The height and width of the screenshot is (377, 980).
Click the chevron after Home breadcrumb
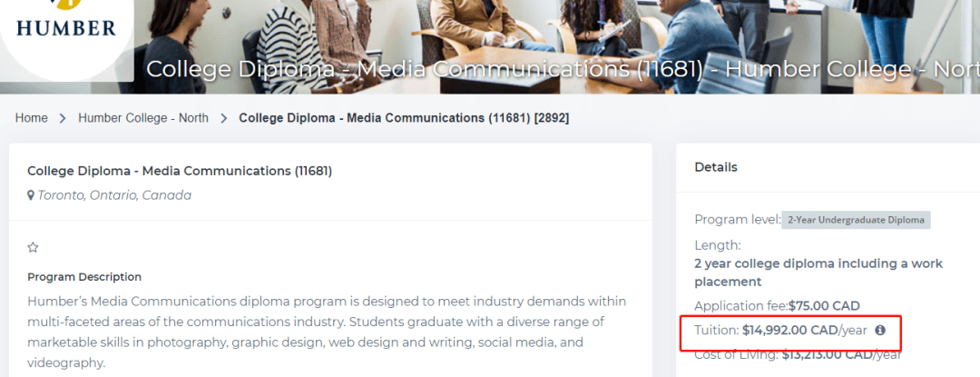tap(63, 118)
